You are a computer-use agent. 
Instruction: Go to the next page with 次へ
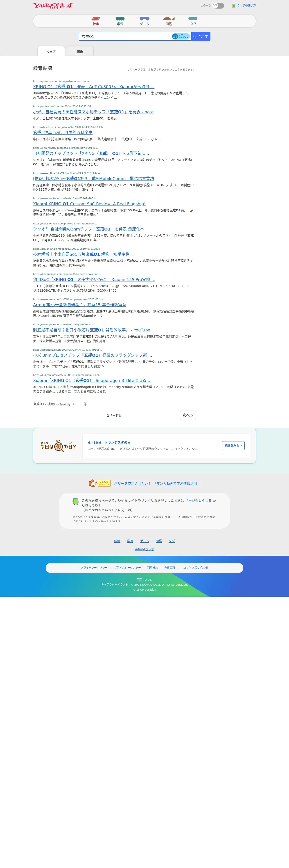coord(188,416)
